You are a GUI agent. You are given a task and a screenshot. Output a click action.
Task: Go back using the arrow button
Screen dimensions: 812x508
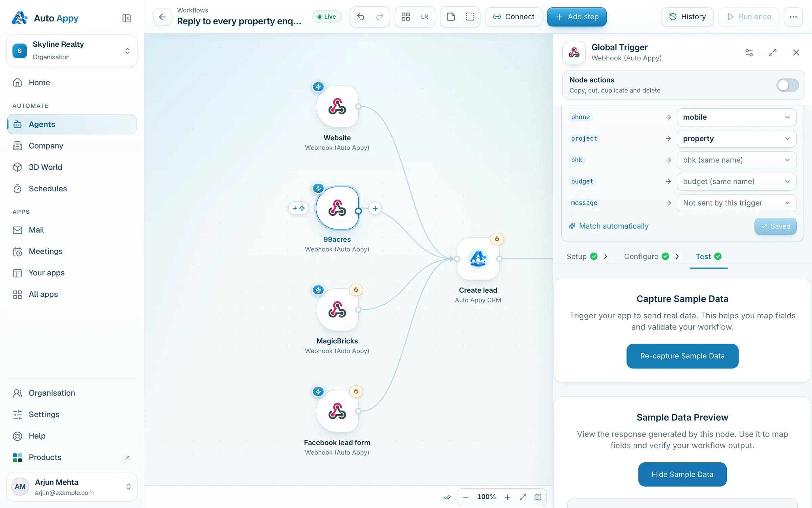pos(162,17)
